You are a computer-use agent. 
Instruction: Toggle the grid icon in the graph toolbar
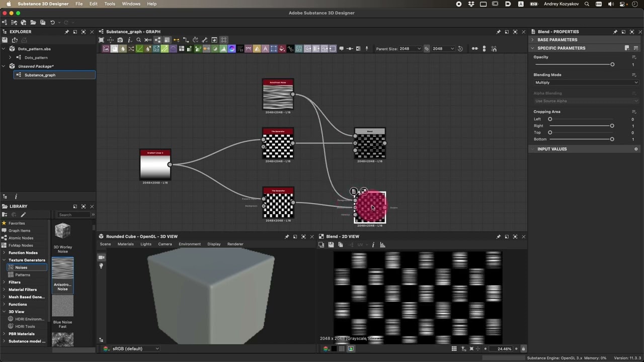(x=224, y=40)
